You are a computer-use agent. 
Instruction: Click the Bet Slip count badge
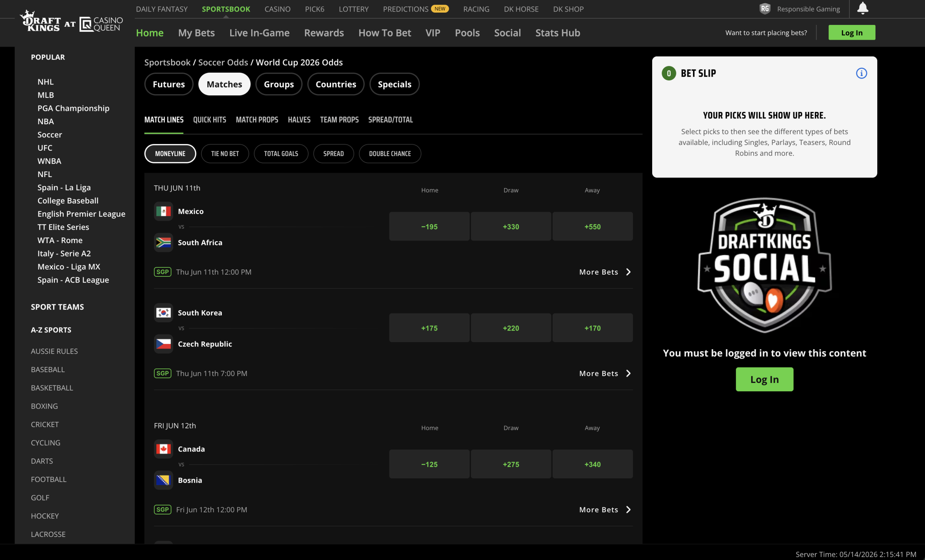click(668, 73)
